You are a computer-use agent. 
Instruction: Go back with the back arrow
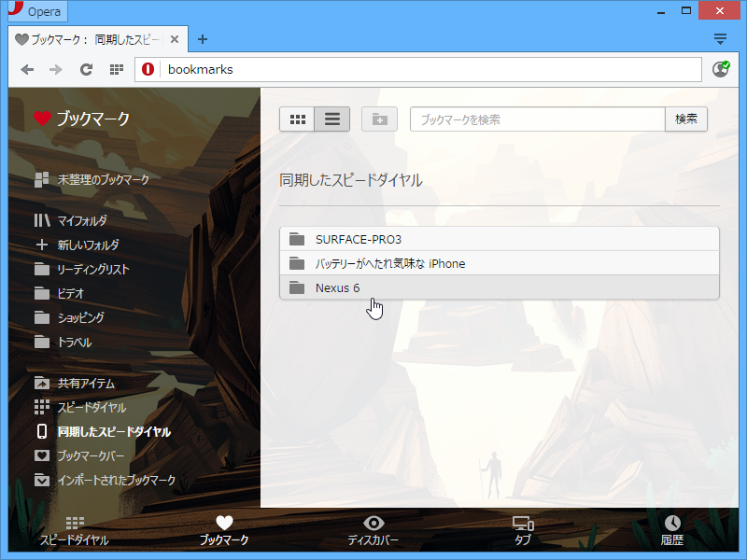27,69
